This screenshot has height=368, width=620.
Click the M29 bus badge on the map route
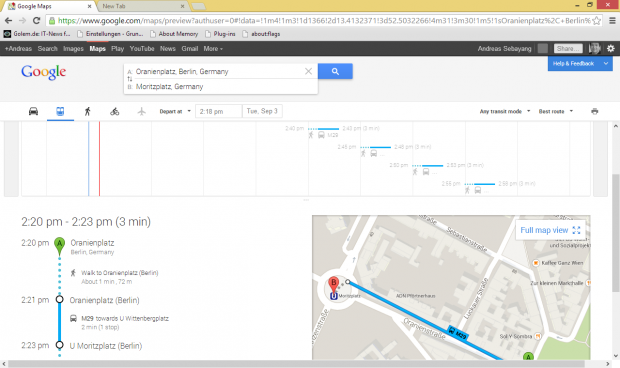point(458,333)
